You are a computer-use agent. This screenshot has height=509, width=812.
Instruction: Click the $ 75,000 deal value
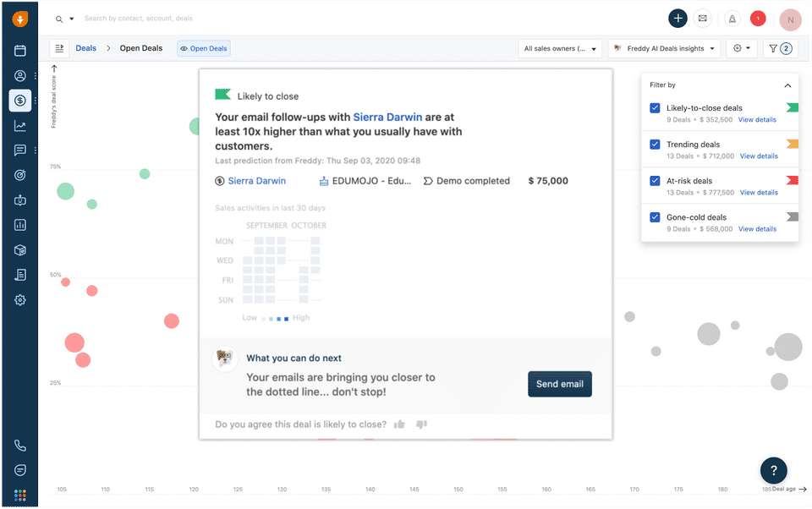pos(548,181)
